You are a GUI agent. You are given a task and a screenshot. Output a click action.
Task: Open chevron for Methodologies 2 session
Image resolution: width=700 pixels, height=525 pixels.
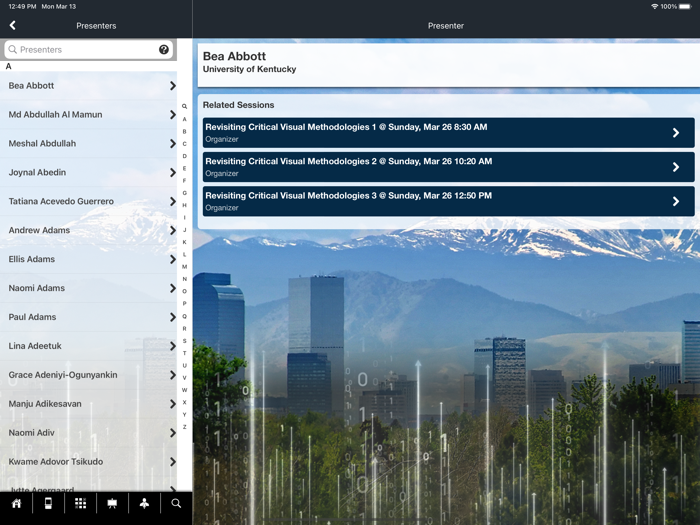point(676,167)
